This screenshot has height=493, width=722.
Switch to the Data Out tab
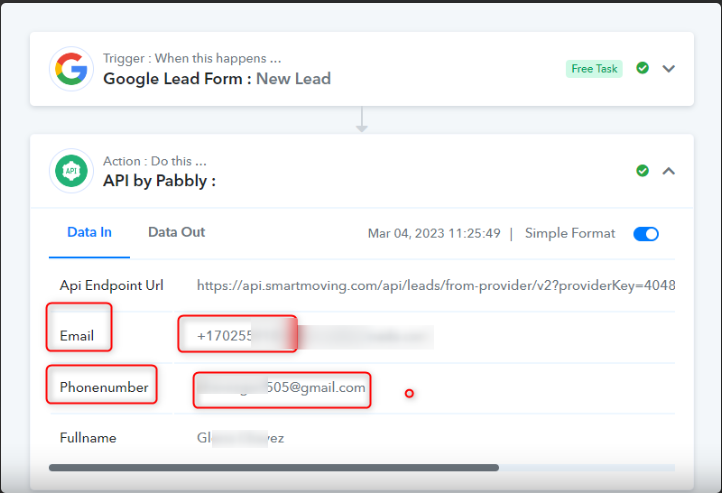pos(176,232)
